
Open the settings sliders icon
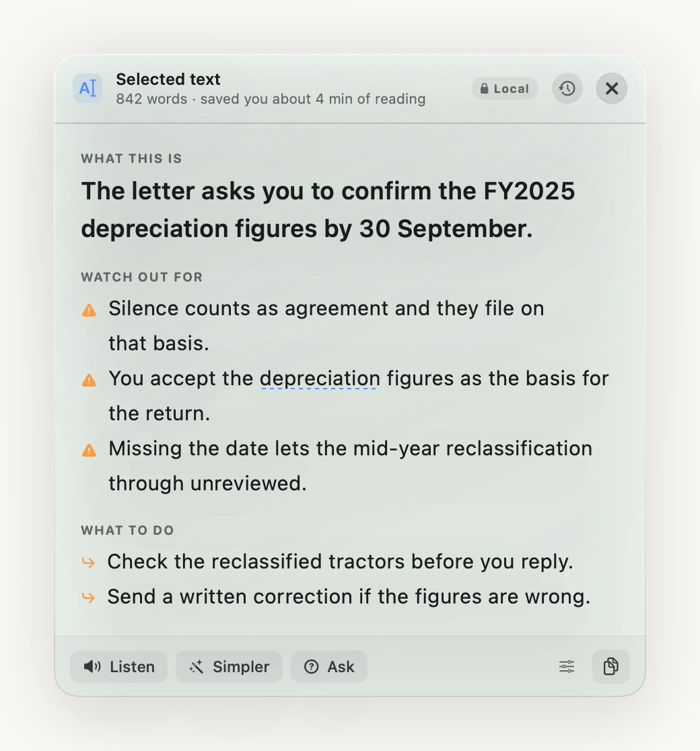point(567,666)
